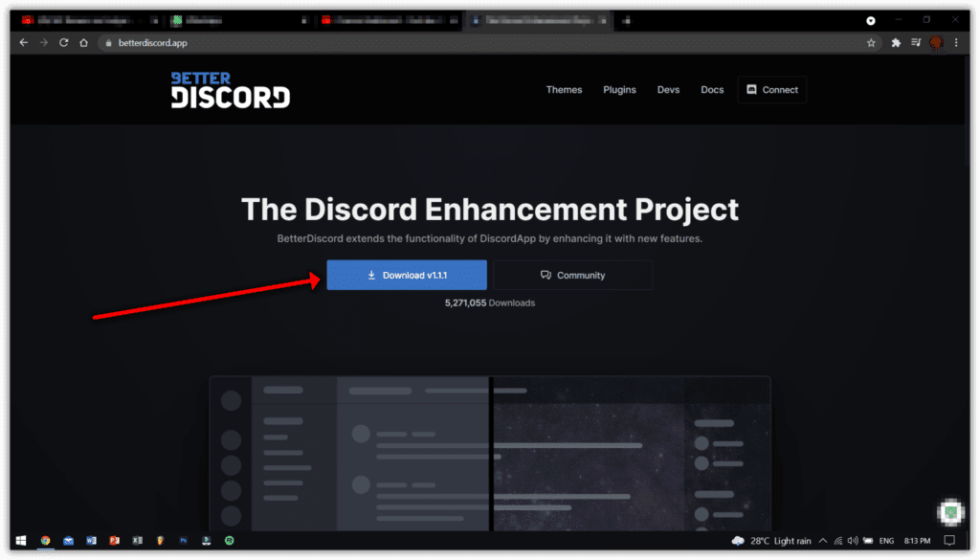Click the BetterDiscord logo
The image size is (980, 560).
pyautogui.click(x=230, y=90)
